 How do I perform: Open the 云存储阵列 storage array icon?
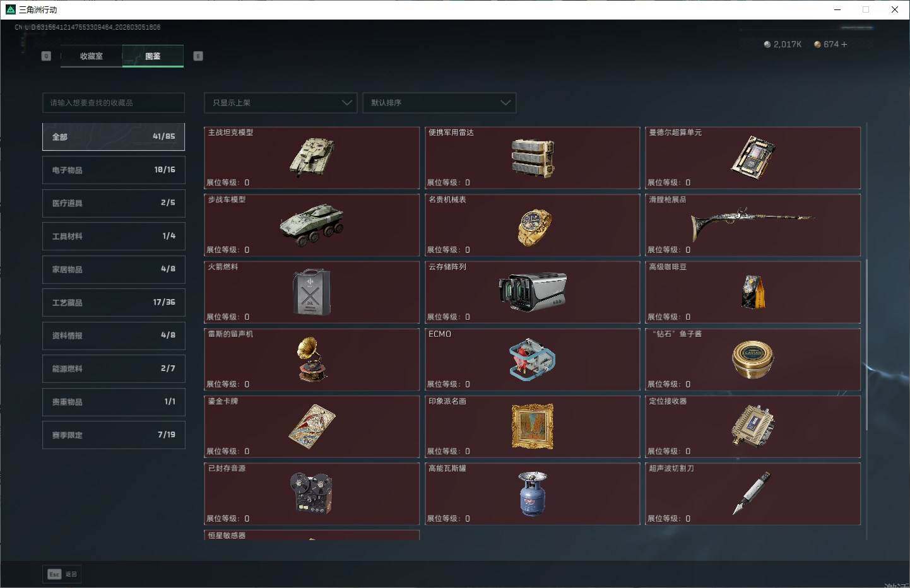pyautogui.click(x=533, y=291)
